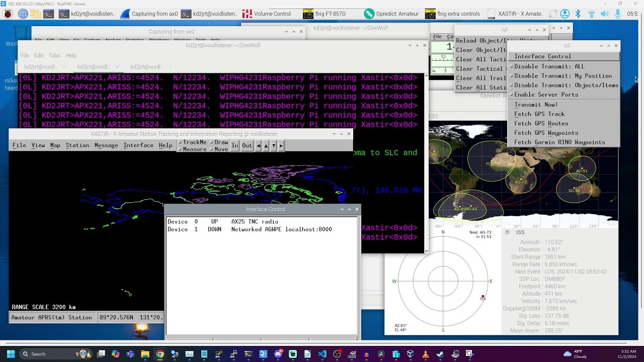Select Fetch Garmin RINO Waypoints entry
Image resolution: width=644 pixels, height=362 pixels.
(563, 142)
